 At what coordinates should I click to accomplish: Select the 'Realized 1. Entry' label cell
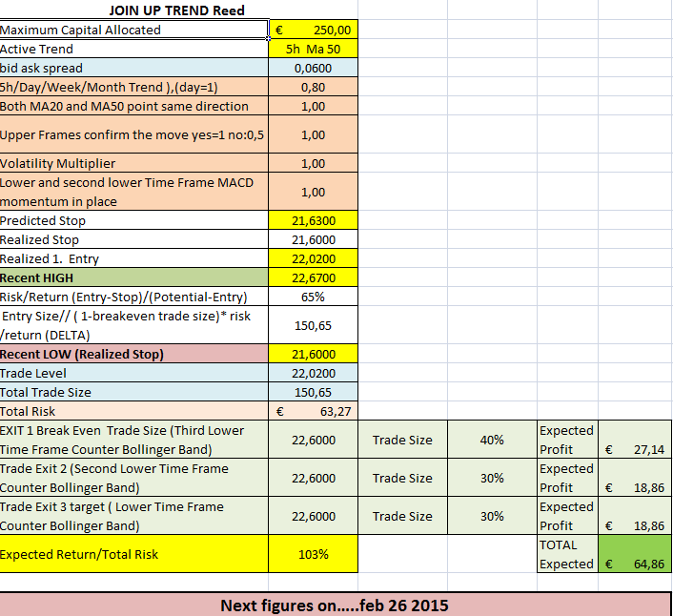tap(133, 258)
